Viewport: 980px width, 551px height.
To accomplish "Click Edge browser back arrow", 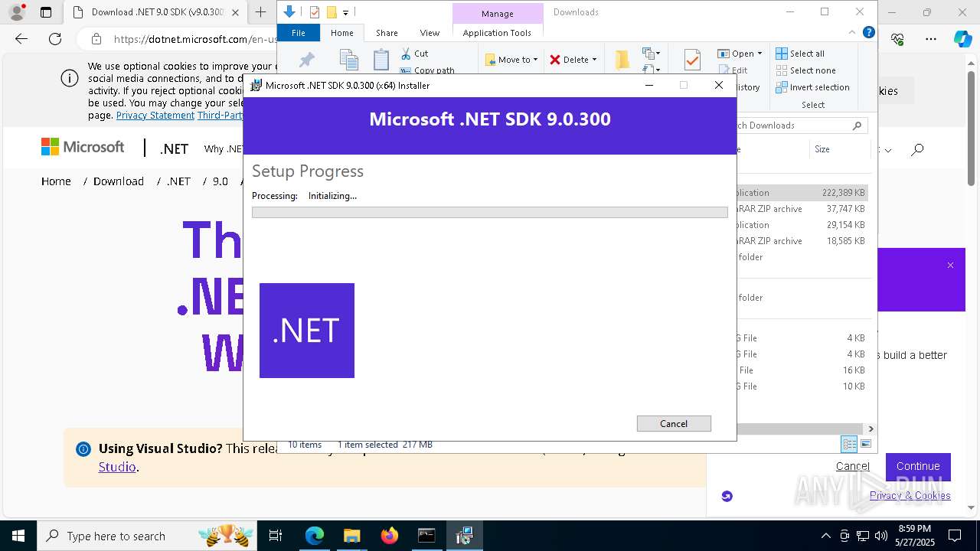I will [21, 39].
